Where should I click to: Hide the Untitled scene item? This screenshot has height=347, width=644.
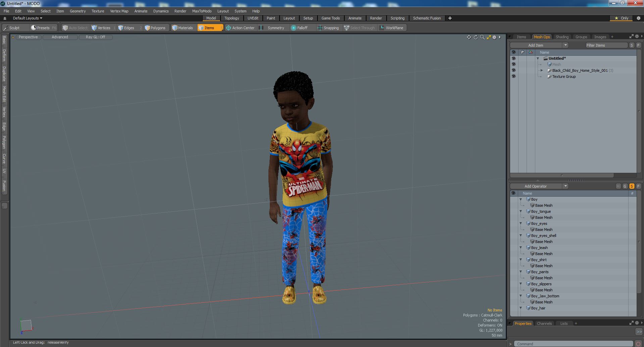[x=513, y=58]
